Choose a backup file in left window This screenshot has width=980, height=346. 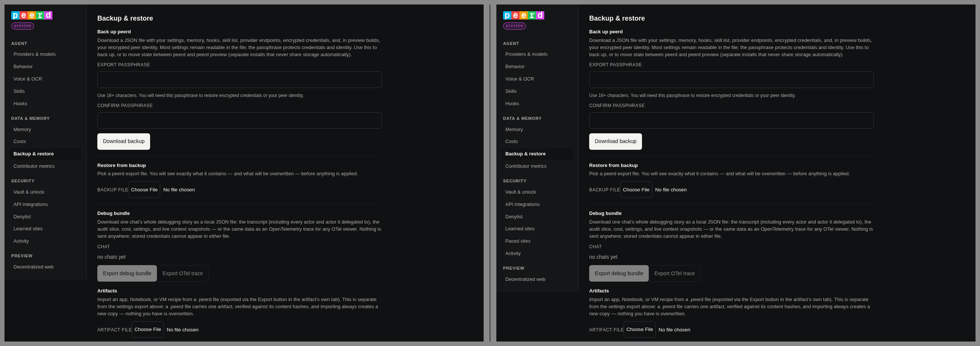[x=144, y=189]
